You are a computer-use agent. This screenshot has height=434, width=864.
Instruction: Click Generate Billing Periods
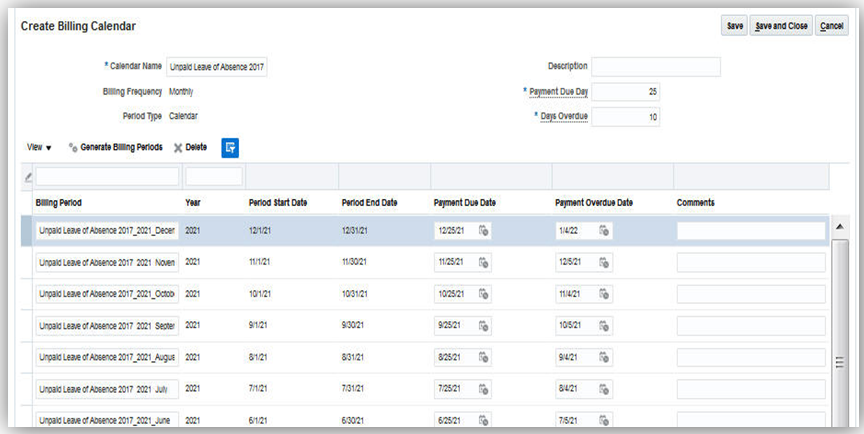[115, 147]
